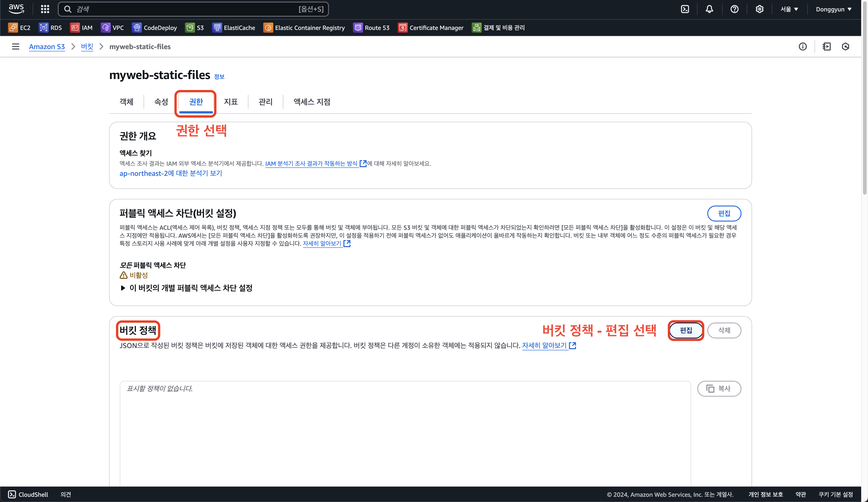Open 결제 및 비용 관리 shortcut
868x502 pixels.
(498, 28)
